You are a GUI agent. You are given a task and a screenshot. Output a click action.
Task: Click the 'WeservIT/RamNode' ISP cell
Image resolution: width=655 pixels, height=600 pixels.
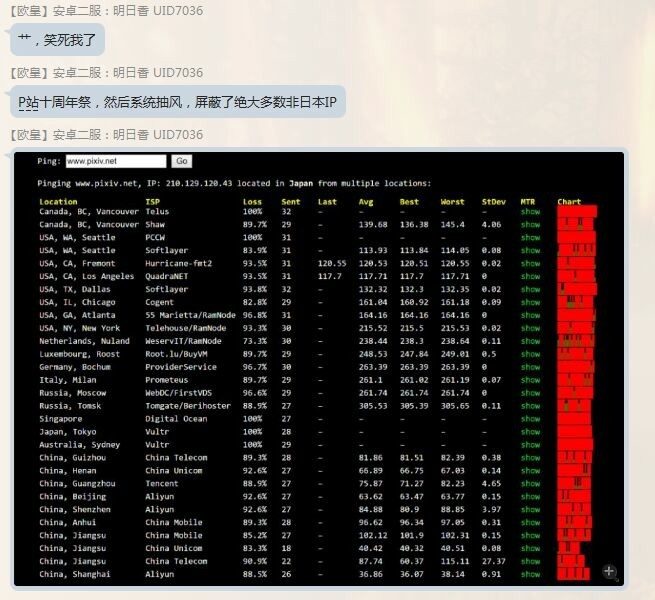point(183,341)
